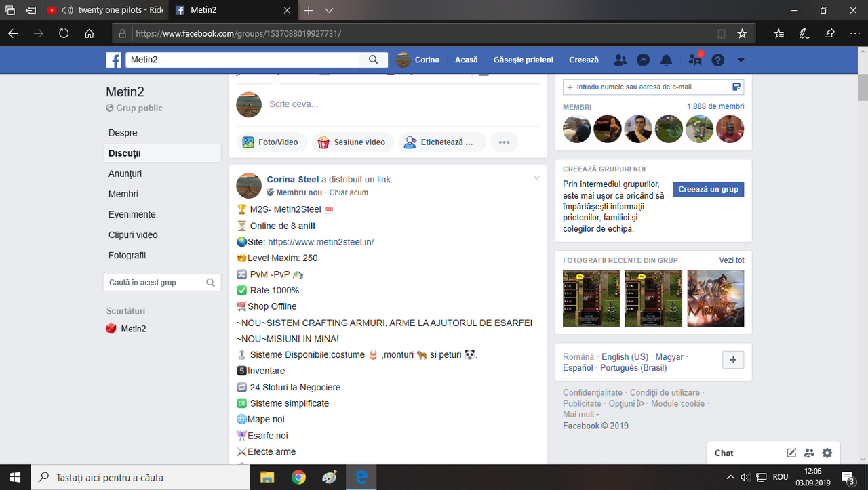The image size is (868, 490).
Task: Click the Creează un grup button
Action: pyautogui.click(x=708, y=189)
